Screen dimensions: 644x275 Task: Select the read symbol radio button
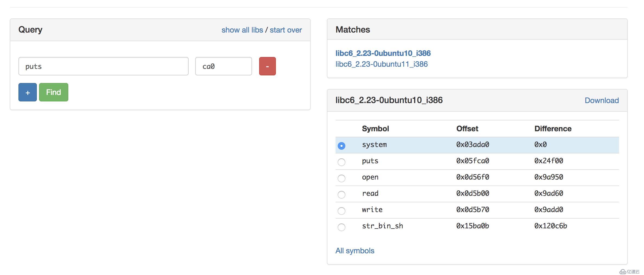click(x=342, y=194)
